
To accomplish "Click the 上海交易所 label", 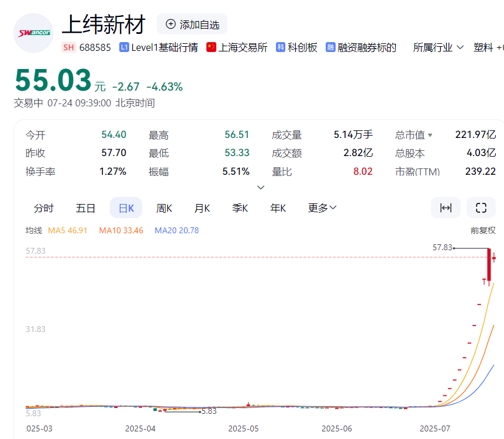I will pyautogui.click(x=243, y=47).
